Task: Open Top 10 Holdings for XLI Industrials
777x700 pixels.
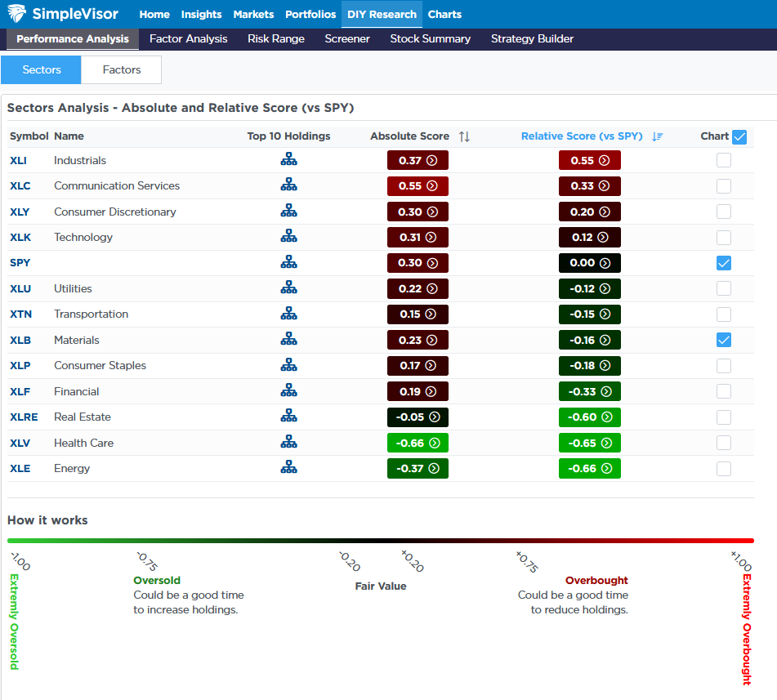Action: coord(288,159)
